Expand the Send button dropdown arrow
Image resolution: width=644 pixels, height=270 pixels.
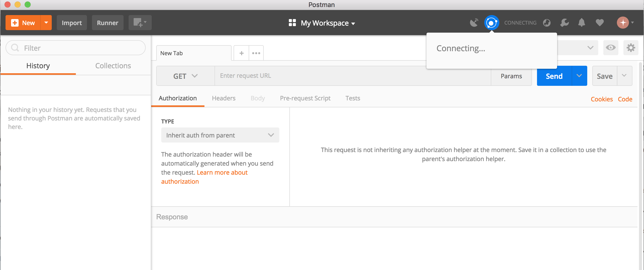tap(579, 76)
